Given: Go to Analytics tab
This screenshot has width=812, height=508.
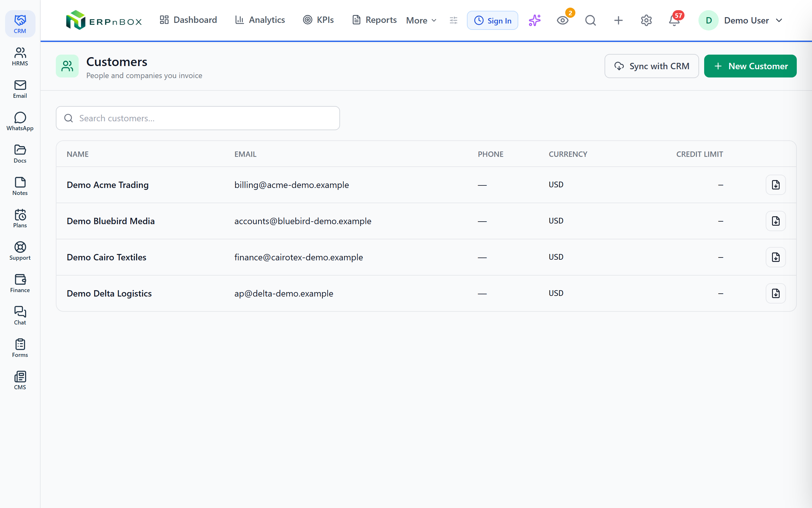Looking at the screenshot, I should pos(260,20).
